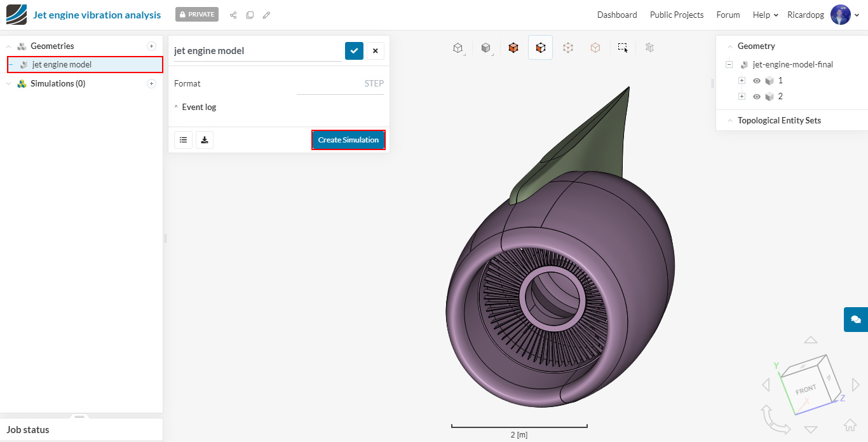
Task: Rotate view right with right arrow
Action: [x=856, y=384]
